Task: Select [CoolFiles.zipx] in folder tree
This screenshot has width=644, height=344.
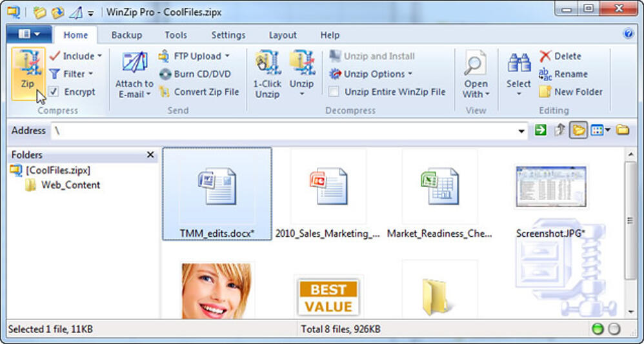Action: (58, 170)
